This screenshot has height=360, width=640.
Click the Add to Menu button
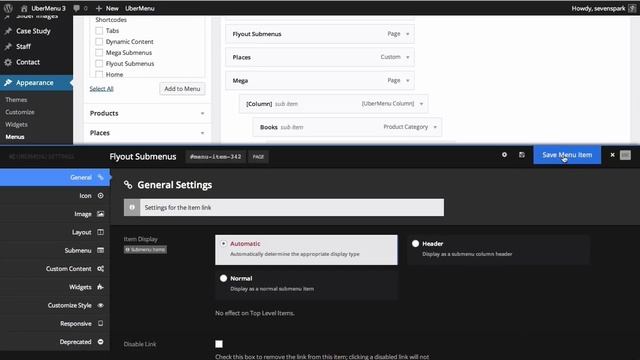pyautogui.click(x=182, y=89)
